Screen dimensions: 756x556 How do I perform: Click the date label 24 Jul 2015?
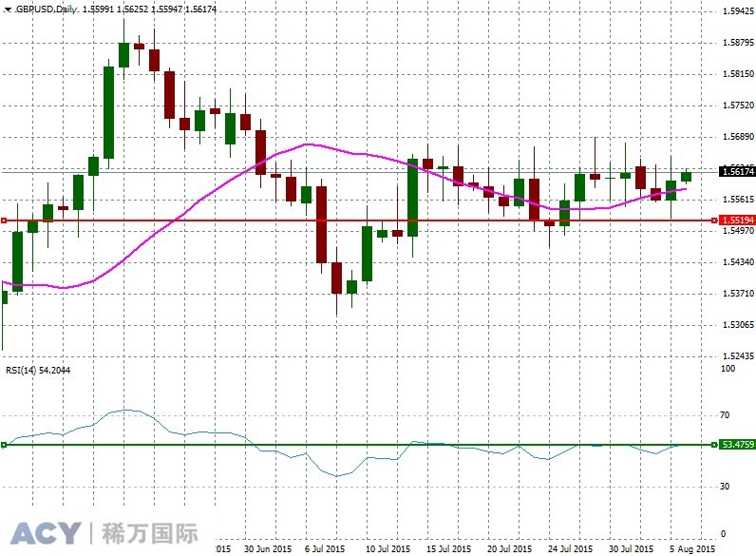(x=570, y=549)
